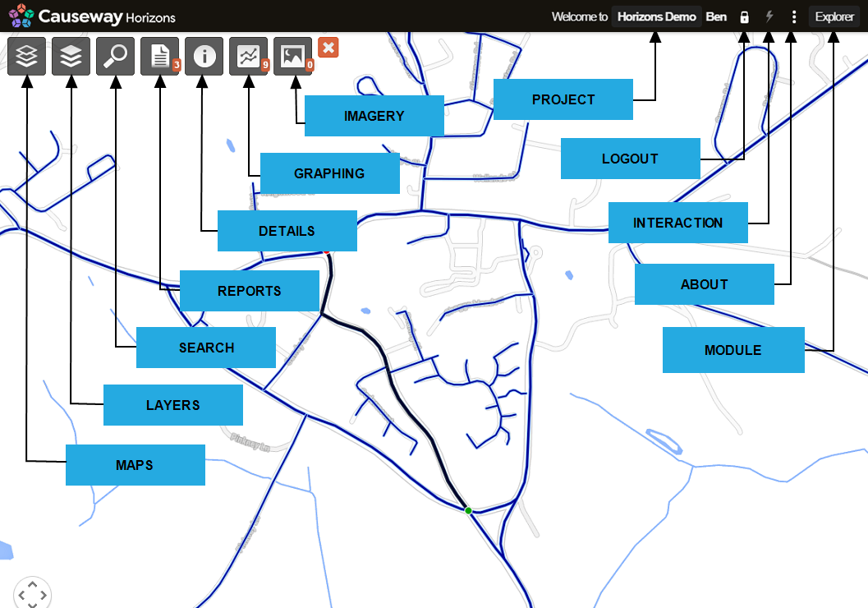
Task: Select the Horizons Demo project button
Action: click(x=656, y=16)
